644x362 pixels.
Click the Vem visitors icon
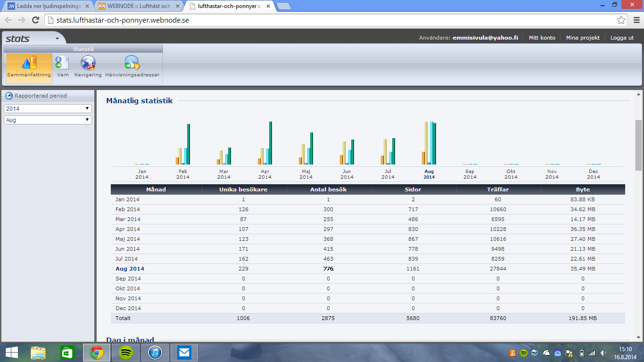pyautogui.click(x=62, y=66)
